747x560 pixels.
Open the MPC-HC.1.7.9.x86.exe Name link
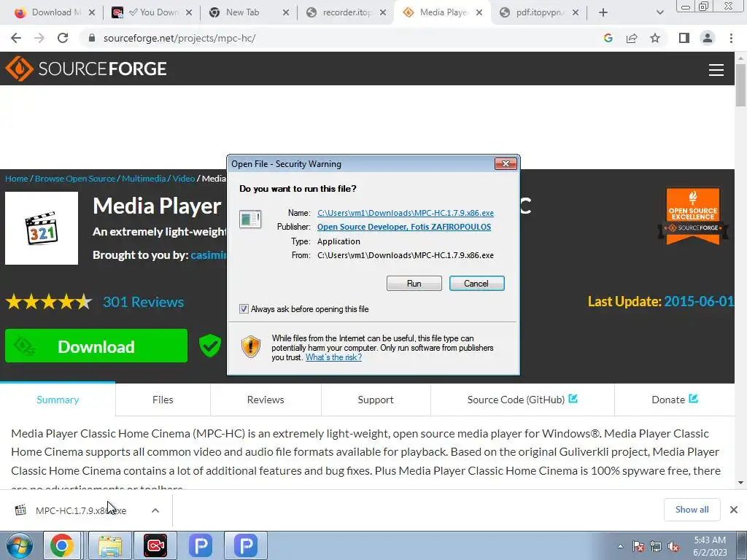(406, 213)
